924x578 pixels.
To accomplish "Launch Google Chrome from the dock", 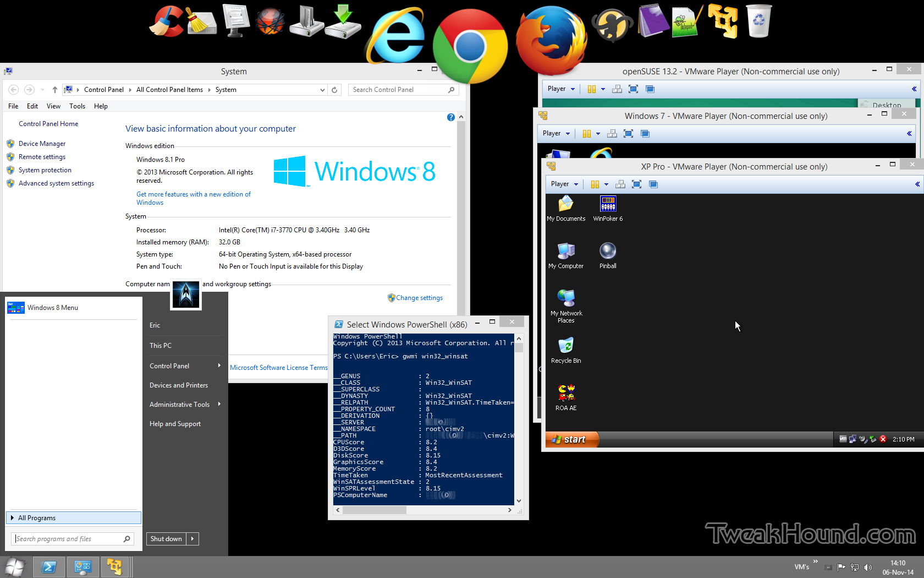I will click(x=470, y=46).
